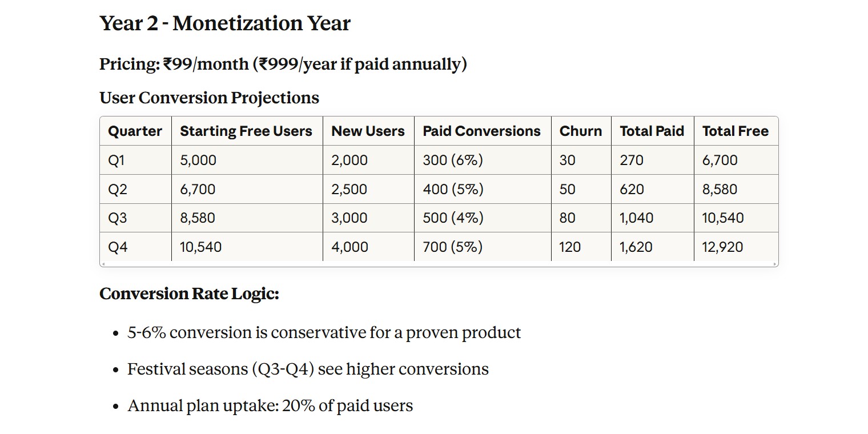Viewport: 868px width, 434px height.
Task: Click the Pricing ₹99/month heading line
Action: [283, 64]
